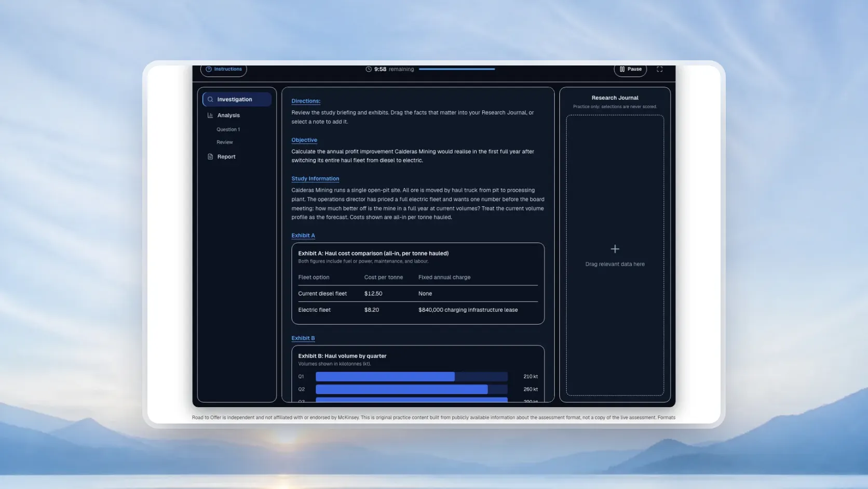Select the Electric fleet row label
The width and height of the screenshot is (868, 489).
tap(314, 310)
